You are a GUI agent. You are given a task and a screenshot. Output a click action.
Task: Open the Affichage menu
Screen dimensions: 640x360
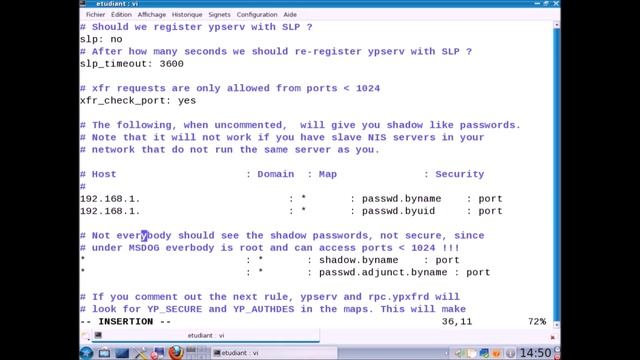[x=151, y=15]
